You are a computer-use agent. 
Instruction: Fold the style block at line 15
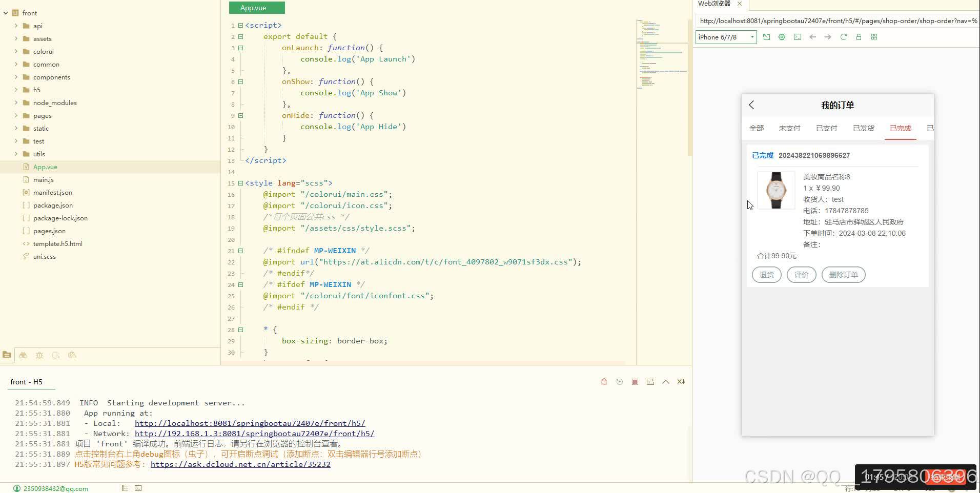point(240,183)
